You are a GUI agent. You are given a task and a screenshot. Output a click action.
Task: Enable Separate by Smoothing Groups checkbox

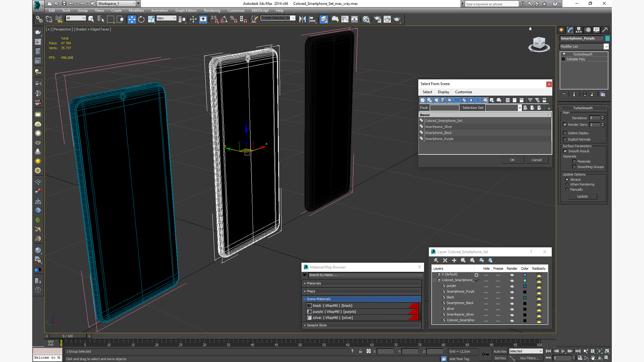(574, 167)
